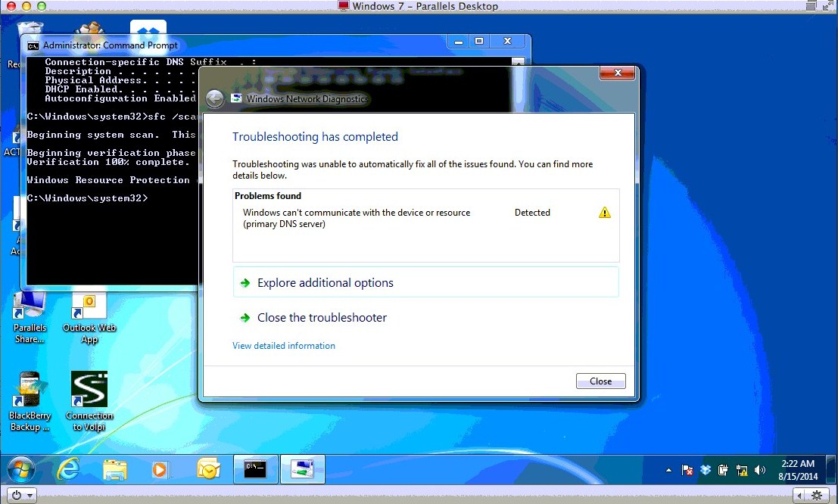Open the Start menu orb
The image size is (838, 504).
(21, 470)
